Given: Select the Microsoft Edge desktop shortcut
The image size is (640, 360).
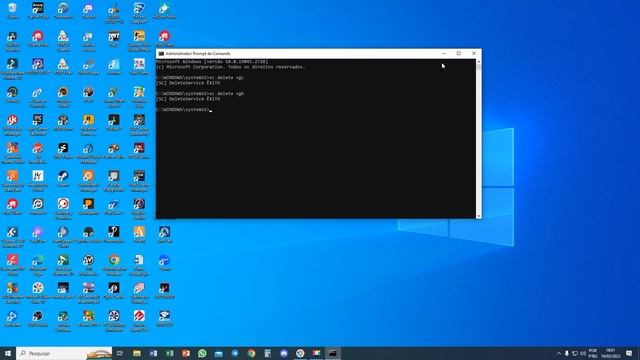Looking at the screenshot, I should 38,264.
